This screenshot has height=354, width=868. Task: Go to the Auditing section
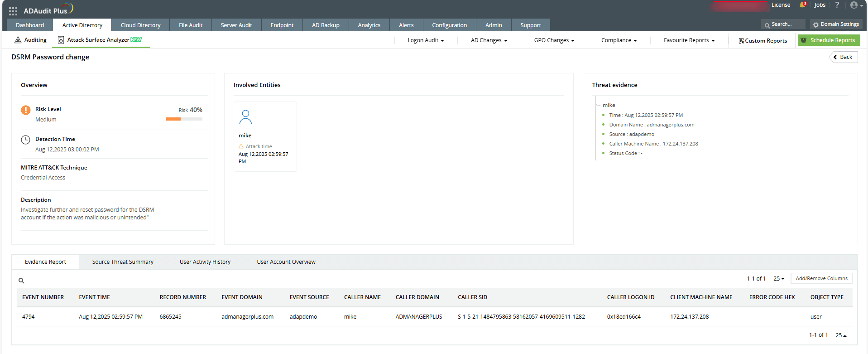click(31, 40)
